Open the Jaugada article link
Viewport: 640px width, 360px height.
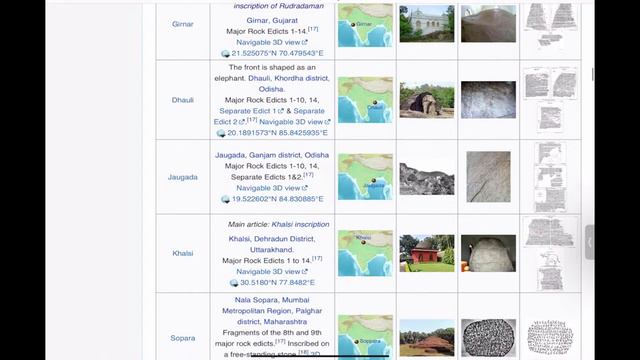pos(182,177)
